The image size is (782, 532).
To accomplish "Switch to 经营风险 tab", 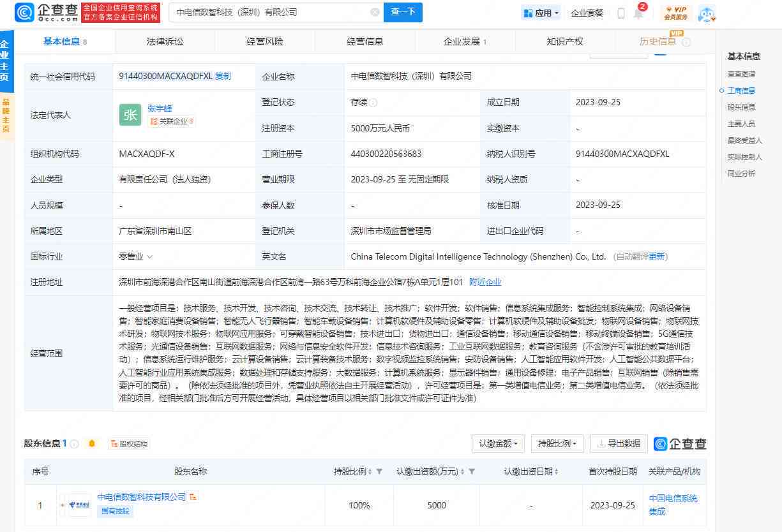I will point(265,41).
